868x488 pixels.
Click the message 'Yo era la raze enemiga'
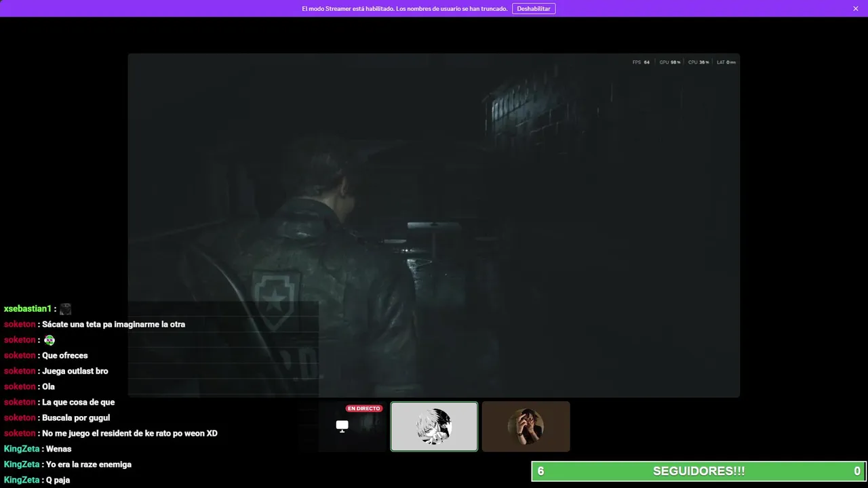(x=89, y=465)
